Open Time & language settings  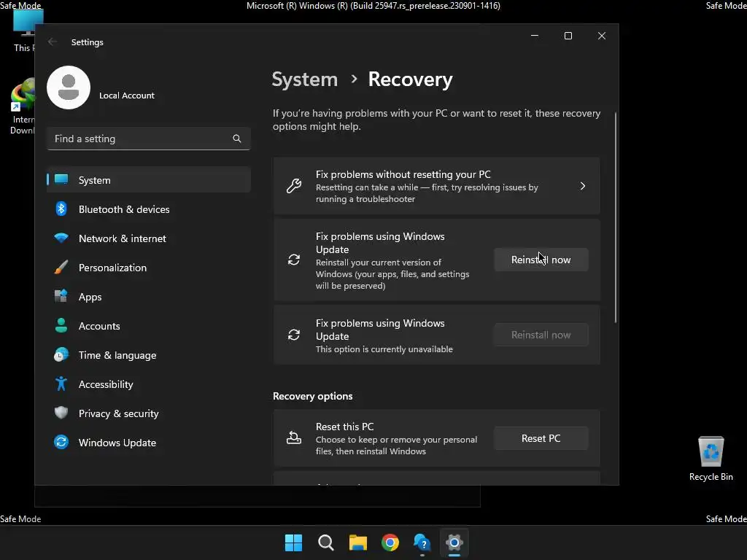pyautogui.click(x=149, y=355)
